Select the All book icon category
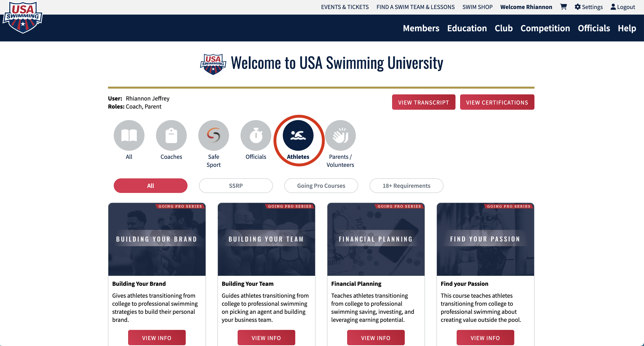 (x=129, y=135)
